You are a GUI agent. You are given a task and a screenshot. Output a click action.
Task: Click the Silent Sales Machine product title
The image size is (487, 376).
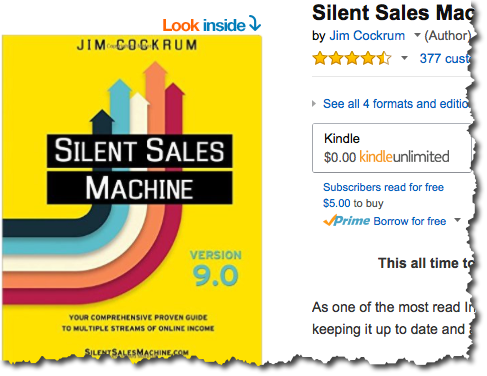[x=392, y=13]
